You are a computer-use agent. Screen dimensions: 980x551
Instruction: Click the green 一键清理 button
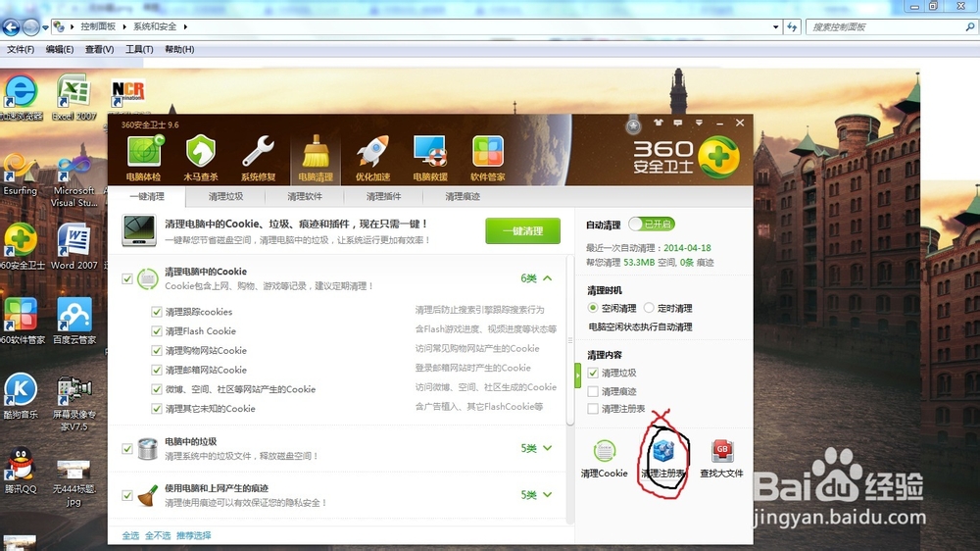coord(522,230)
